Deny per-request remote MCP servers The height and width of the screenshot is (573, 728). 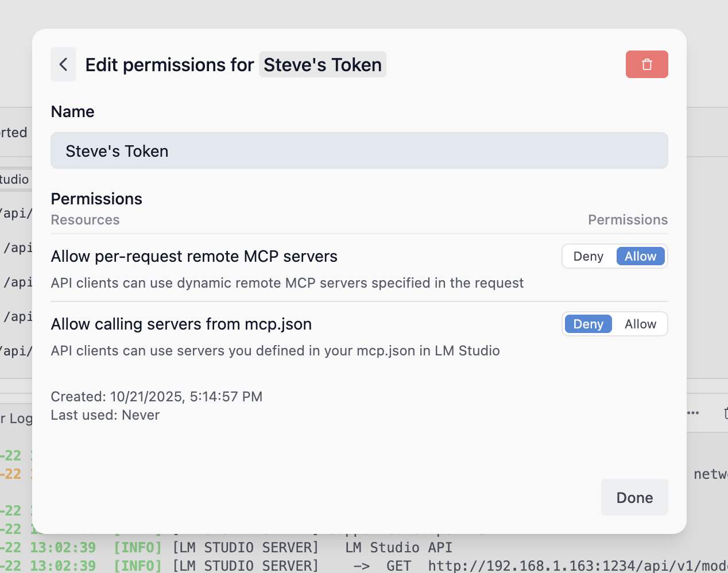[588, 257]
